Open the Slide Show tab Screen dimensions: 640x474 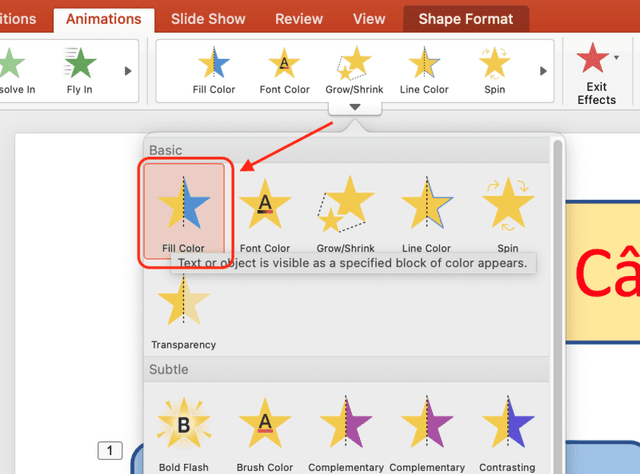[208, 19]
